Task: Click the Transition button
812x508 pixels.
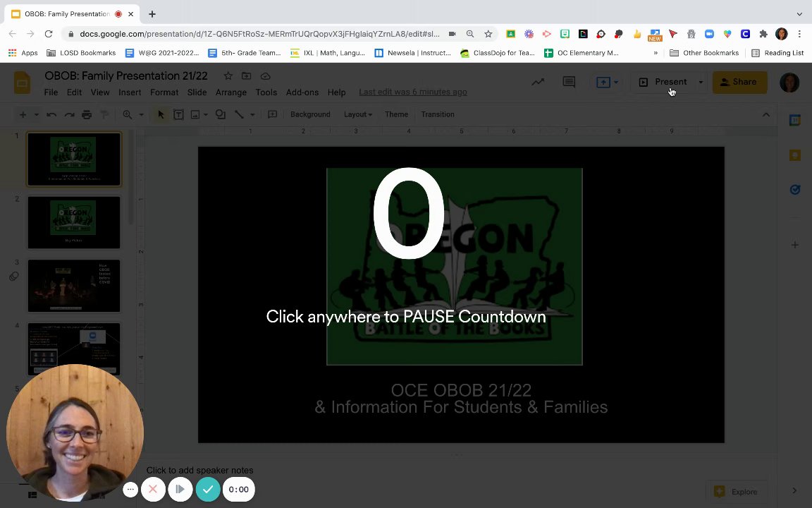Action: [438, 114]
